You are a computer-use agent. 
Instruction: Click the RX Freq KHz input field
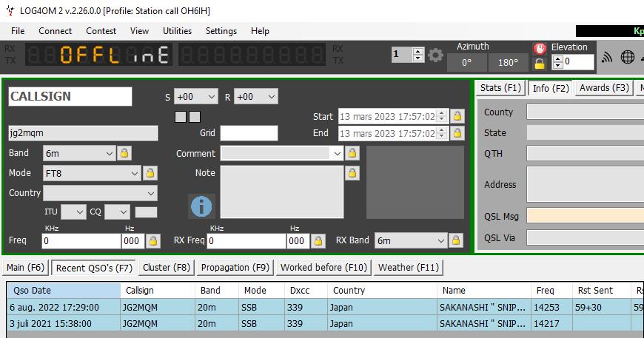(x=246, y=241)
